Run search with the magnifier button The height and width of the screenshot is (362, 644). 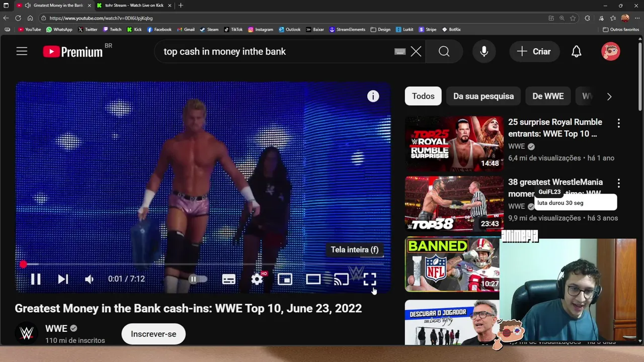click(x=444, y=51)
